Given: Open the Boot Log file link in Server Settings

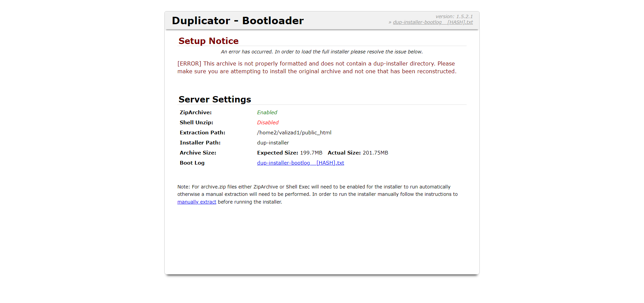Looking at the screenshot, I should (x=300, y=163).
